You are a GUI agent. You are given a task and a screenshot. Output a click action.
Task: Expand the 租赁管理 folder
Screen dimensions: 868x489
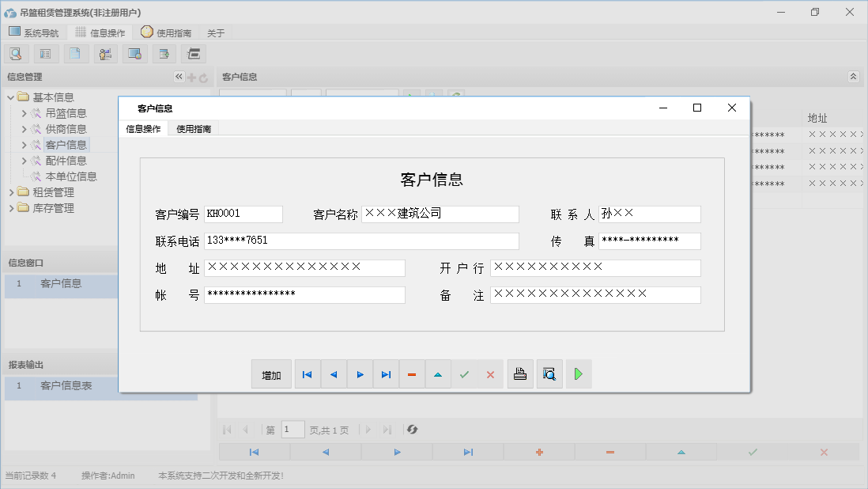pos(11,192)
